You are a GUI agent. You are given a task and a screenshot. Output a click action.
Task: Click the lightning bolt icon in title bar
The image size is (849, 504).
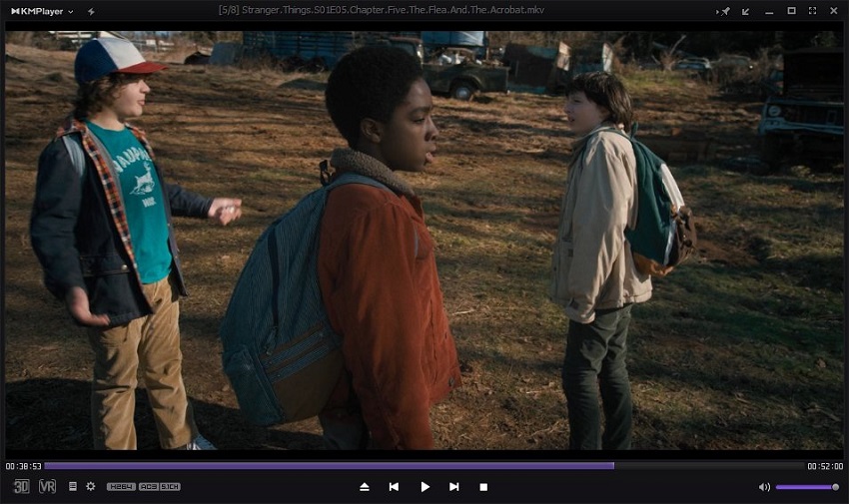point(92,11)
